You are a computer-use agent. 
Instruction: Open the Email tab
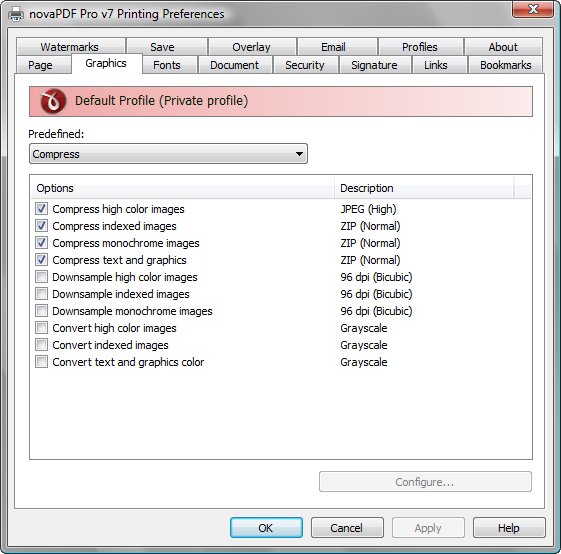click(337, 47)
